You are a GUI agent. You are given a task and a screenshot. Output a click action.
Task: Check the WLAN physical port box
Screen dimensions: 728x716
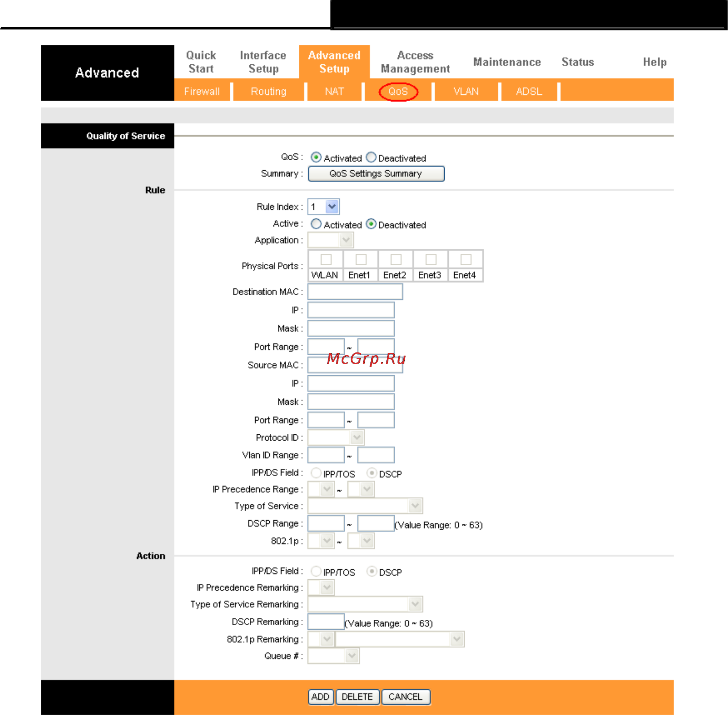pos(326,259)
